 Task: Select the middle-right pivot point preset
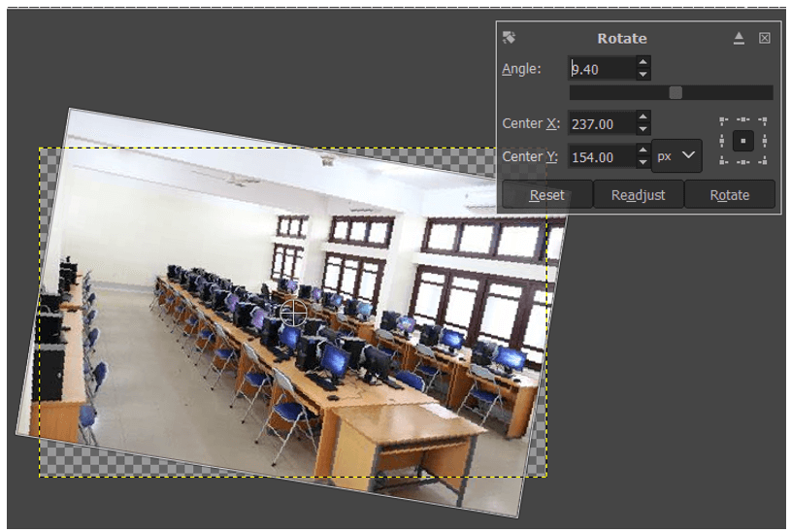[x=764, y=141]
